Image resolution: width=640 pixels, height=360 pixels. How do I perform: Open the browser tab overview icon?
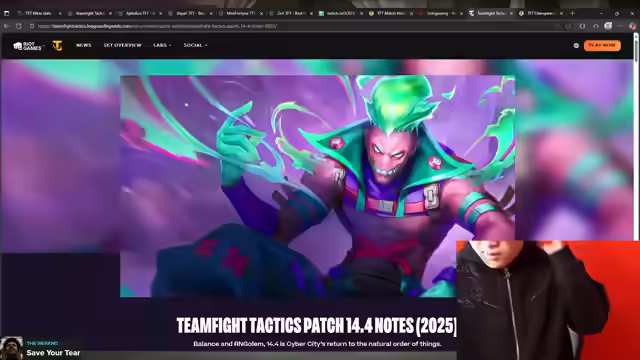(x=6, y=13)
